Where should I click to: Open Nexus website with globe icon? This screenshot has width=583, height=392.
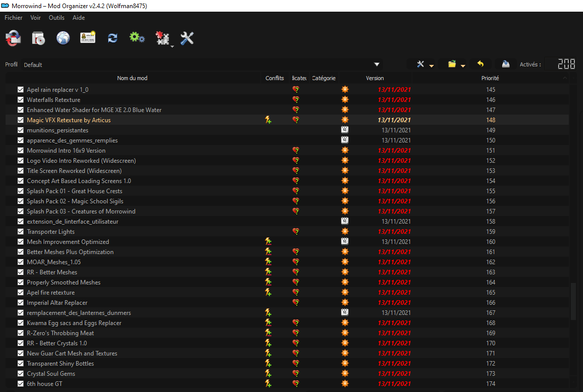tap(63, 38)
